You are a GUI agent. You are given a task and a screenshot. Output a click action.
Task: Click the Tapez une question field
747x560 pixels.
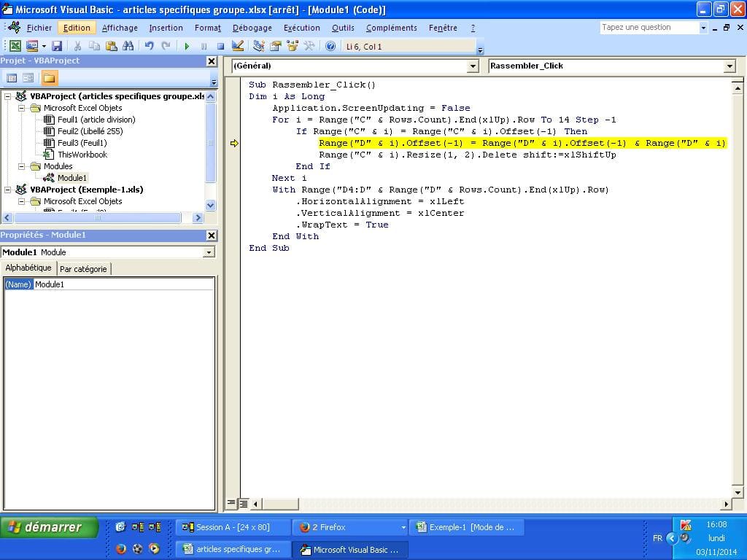pyautogui.click(x=648, y=28)
